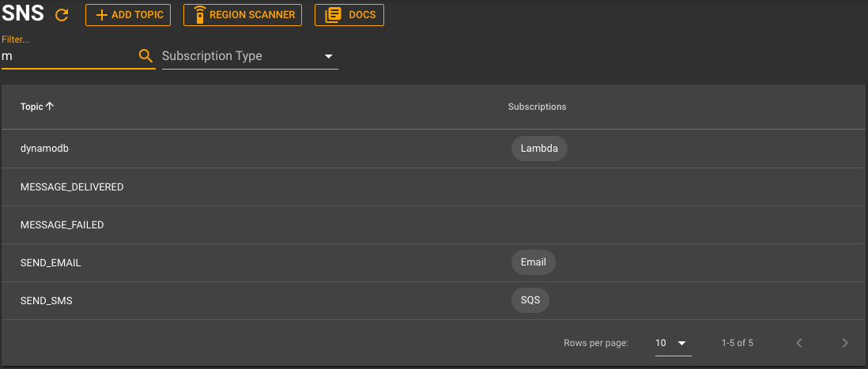Click the Region Scanner remote icon
This screenshot has width=868, height=369.
pos(200,15)
